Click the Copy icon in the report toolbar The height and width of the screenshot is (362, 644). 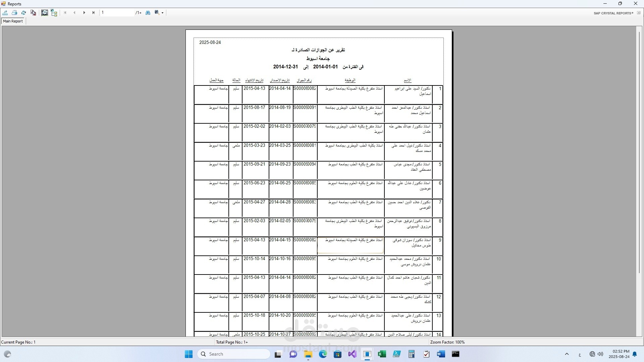[x=33, y=13]
